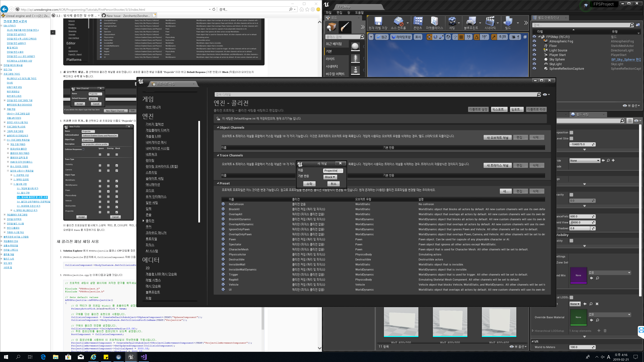Screen dimensions: 644x362
Task: Toggle visibility eye for Light Source
Action: 534,50
